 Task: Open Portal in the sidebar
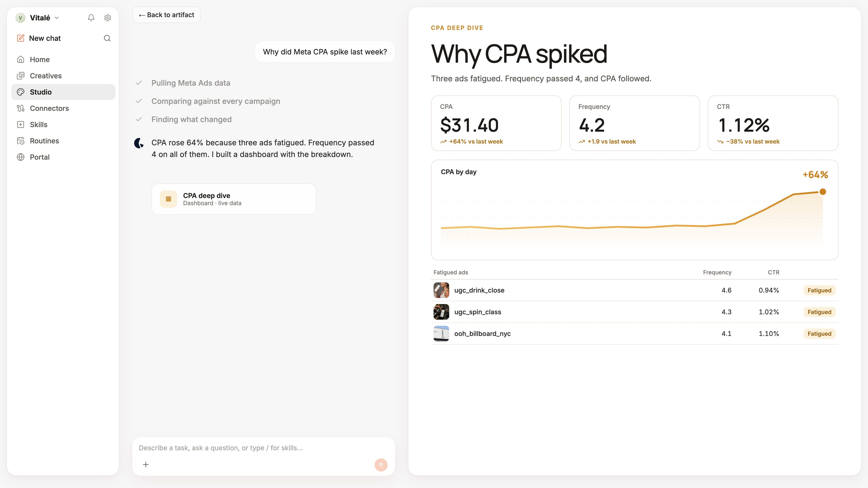tap(63, 157)
